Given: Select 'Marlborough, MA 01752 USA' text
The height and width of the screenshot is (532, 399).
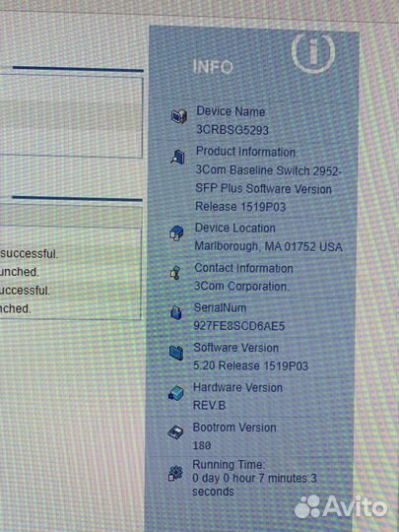Looking at the screenshot, I should tap(268, 246).
